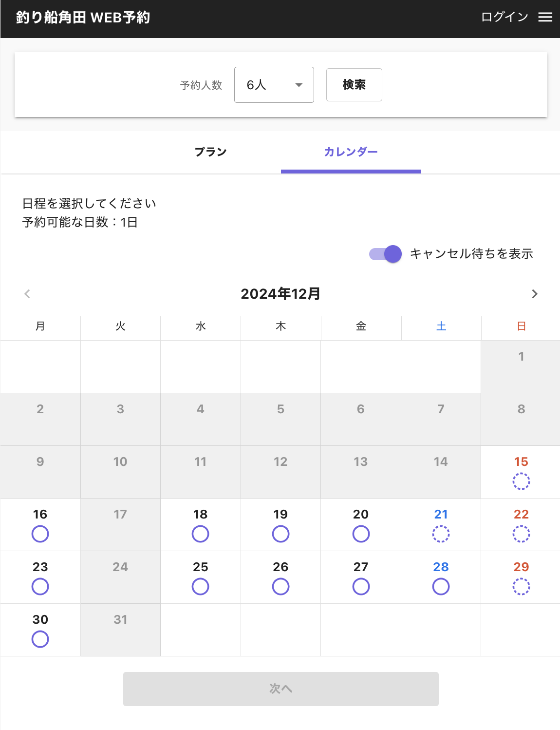Viewport: 560px width, 730px height.
Task: Switch to the プラン tab
Action: (x=210, y=152)
